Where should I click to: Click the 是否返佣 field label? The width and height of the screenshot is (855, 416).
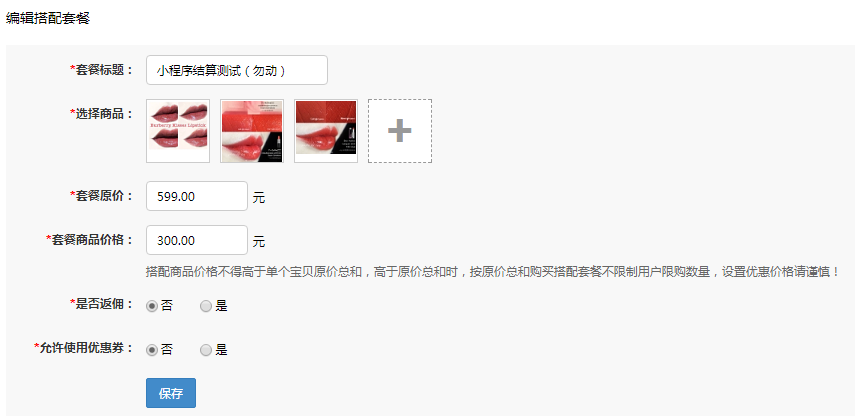click(x=102, y=304)
